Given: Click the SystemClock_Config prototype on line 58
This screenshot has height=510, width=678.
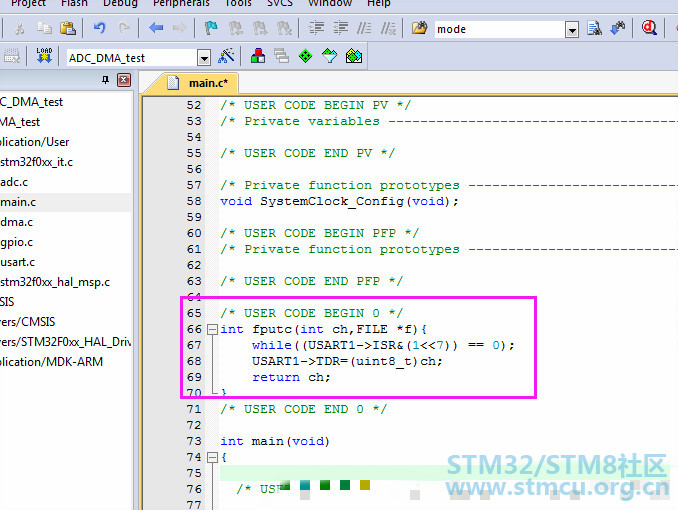Looking at the screenshot, I should [x=339, y=201].
